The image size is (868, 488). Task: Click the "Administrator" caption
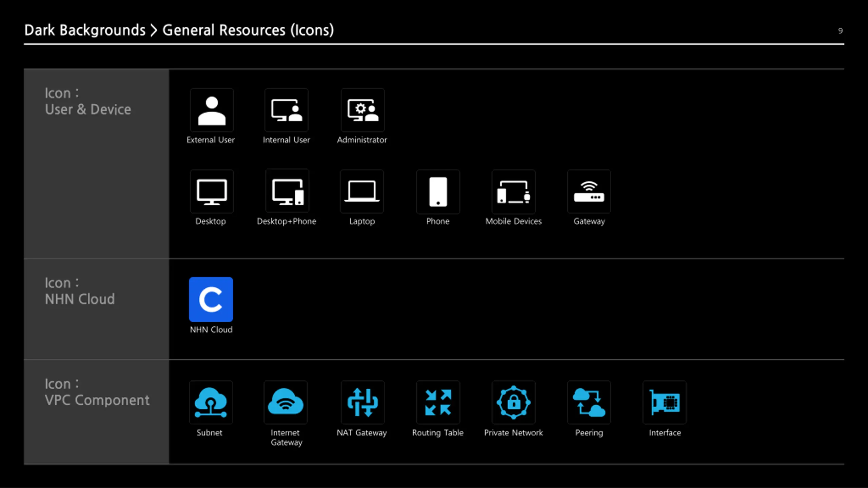click(362, 140)
